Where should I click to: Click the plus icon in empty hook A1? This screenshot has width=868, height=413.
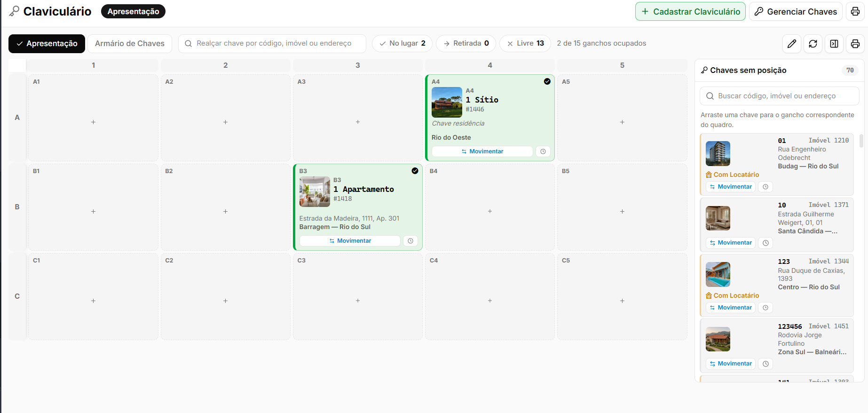coord(93,122)
